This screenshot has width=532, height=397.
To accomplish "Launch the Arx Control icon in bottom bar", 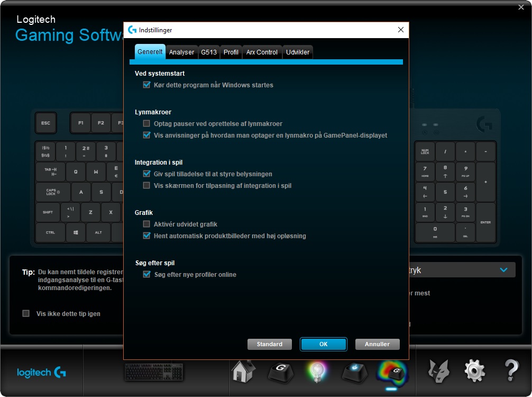I will coord(438,371).
